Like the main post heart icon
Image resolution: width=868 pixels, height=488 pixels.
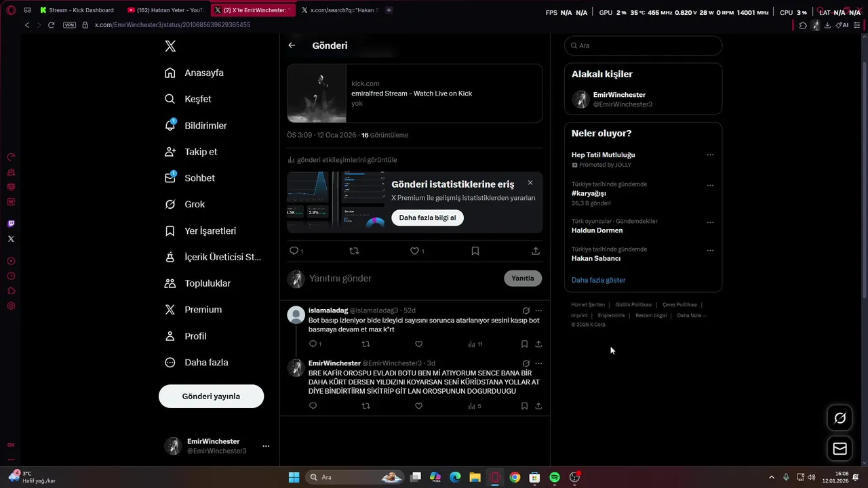click(x=414, y=251)
